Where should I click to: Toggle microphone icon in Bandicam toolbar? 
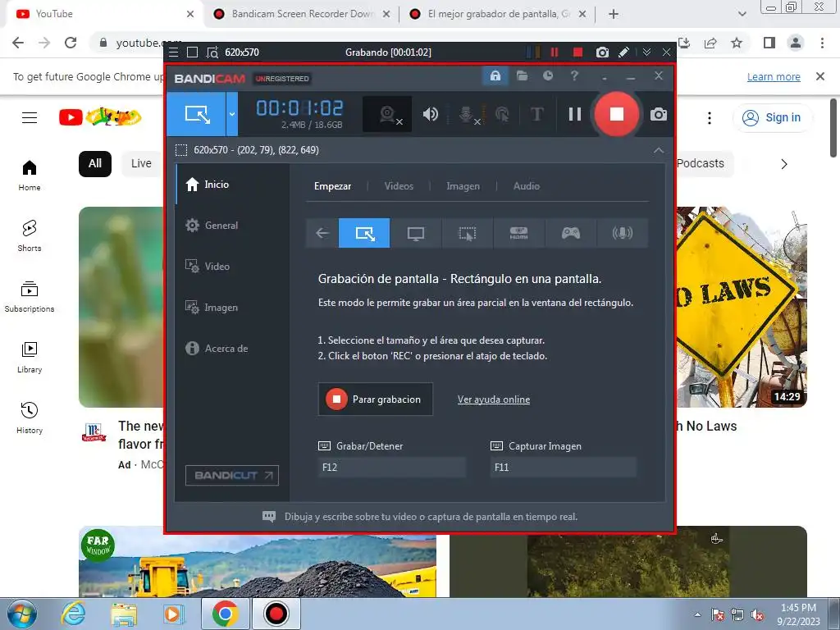tap(467, 114)
